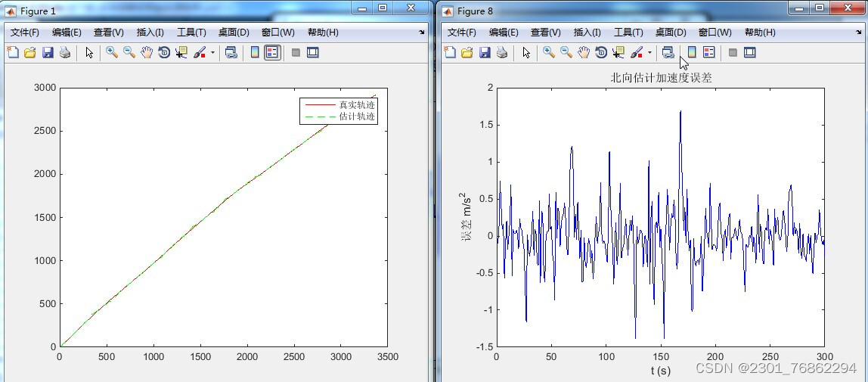Select Brush data tool in Figure 1
868x382 pixels.
pos(200,53)
